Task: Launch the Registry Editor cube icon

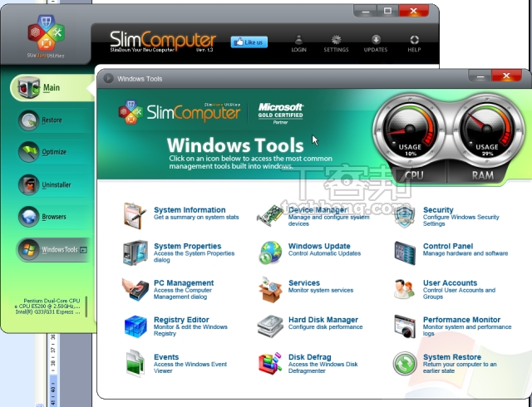Action: [x=135, y=325]
